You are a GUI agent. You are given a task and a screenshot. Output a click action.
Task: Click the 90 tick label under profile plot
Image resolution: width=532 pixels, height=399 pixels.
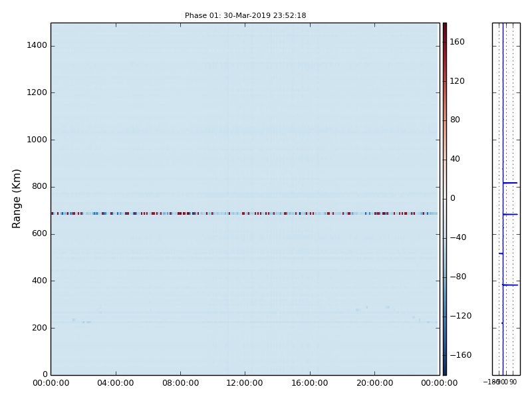click(513, 382)
